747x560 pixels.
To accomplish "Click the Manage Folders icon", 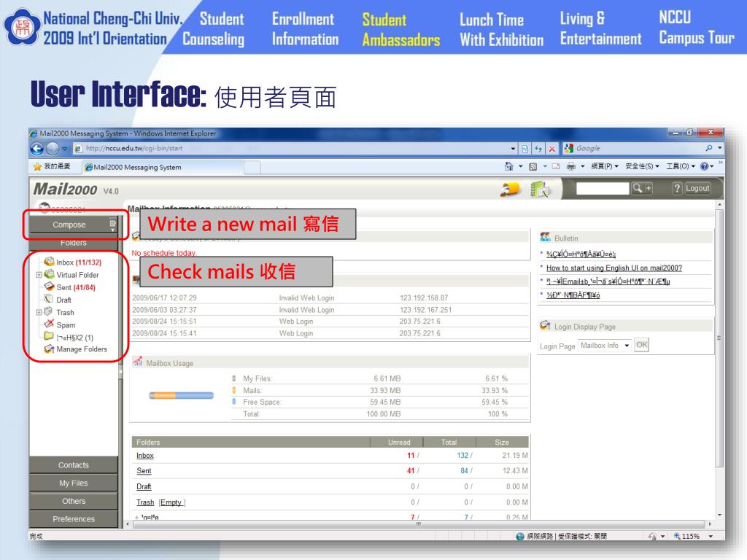I will (x=49, y=349).
